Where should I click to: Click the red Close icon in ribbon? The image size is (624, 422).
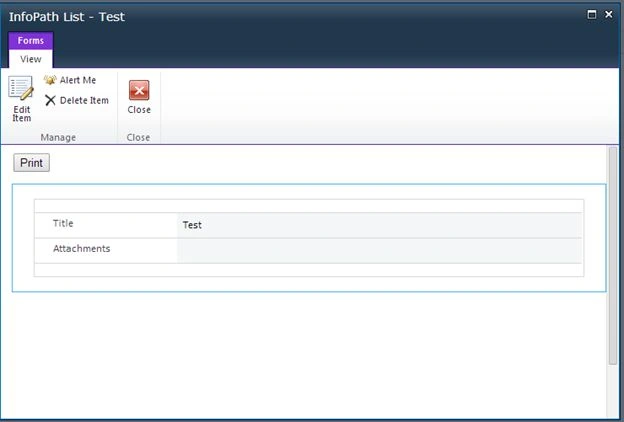click(x=139, y=90)
